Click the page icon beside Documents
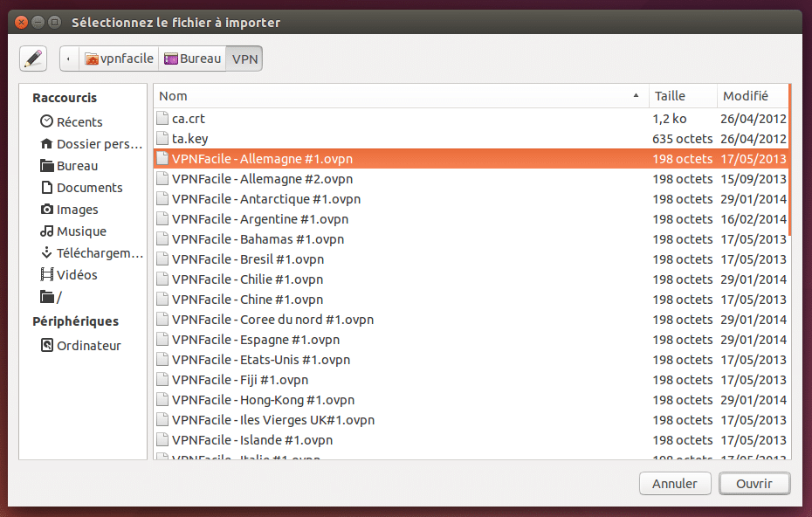This screenshot has width=812, height=517. coord(46,187)
